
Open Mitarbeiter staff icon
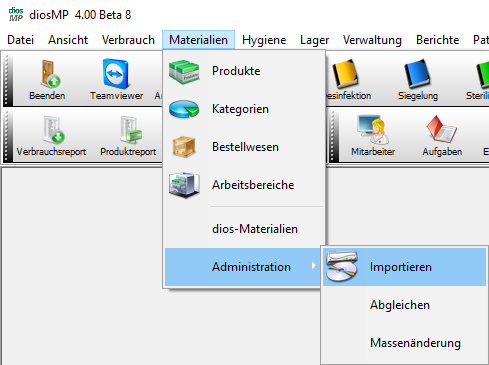(x=373, y=130)
